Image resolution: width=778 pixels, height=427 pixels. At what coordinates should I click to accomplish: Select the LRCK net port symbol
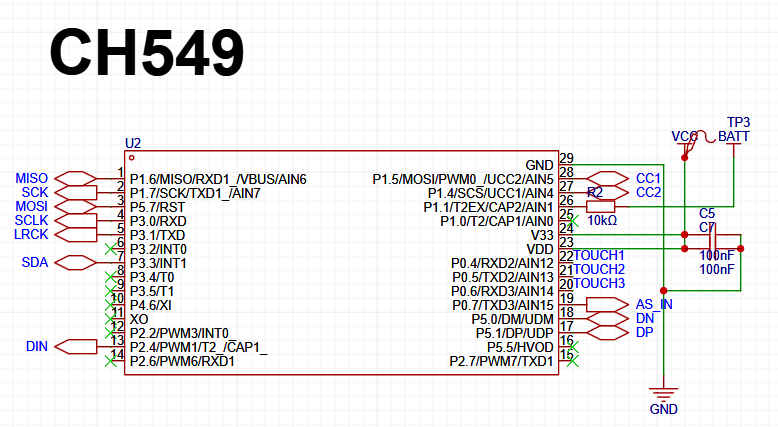pos(75,235)
